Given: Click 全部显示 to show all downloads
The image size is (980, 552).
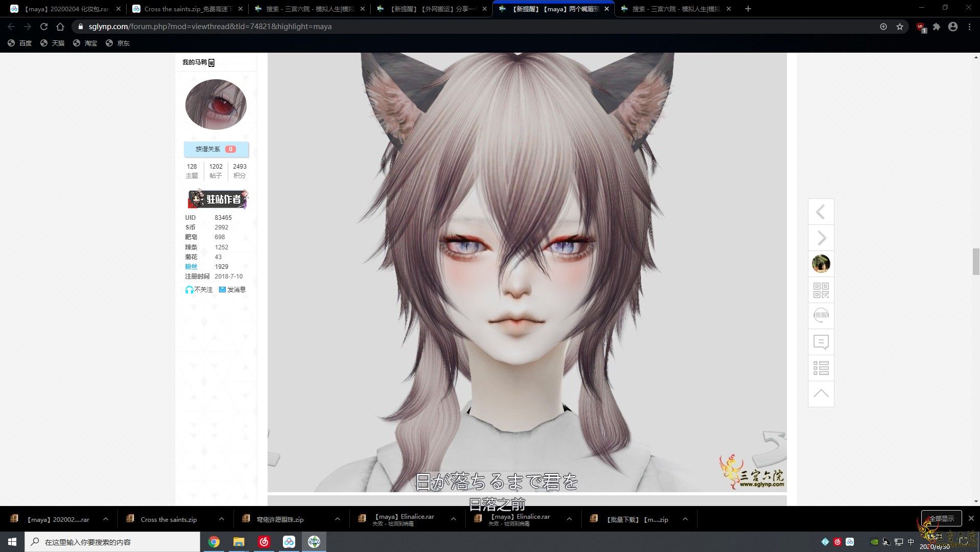Looking at the screenshot, I should click(x=941, y=518).
